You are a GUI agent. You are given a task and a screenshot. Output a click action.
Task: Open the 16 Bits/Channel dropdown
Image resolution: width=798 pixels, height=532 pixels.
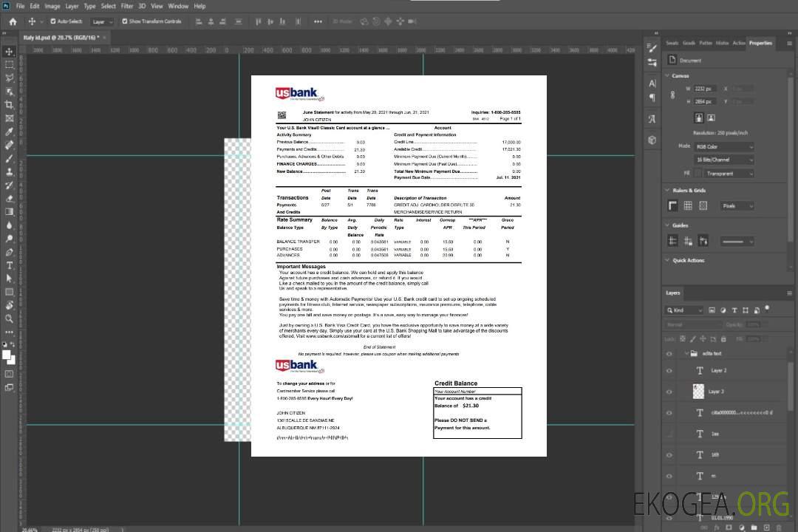[x=724, y=160]
